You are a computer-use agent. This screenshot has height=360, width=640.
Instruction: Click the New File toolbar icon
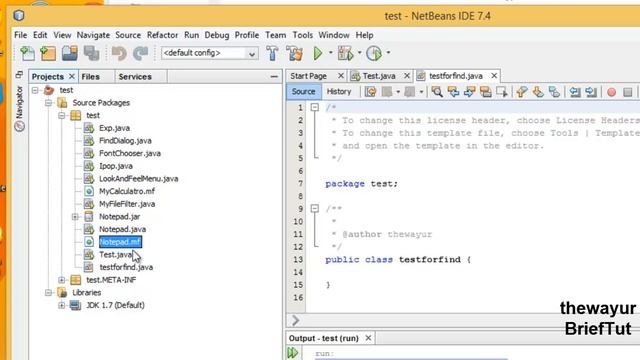[x=27, y=53]
